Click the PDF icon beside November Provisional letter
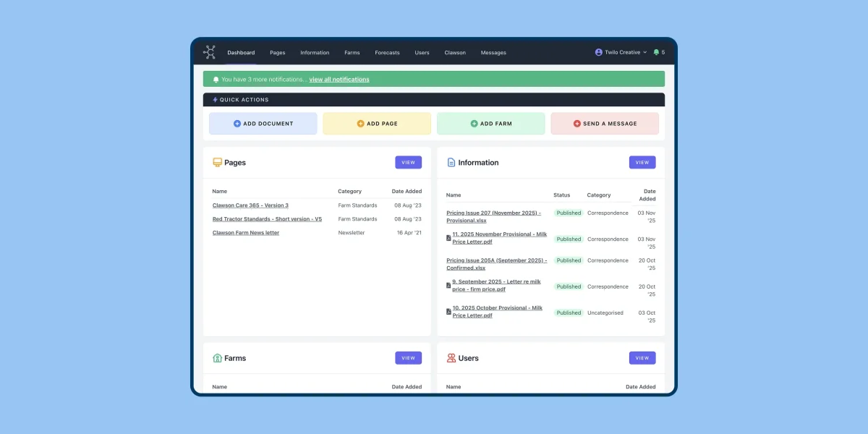The width and height of the screenshot is (868, 434). (448, 238)
